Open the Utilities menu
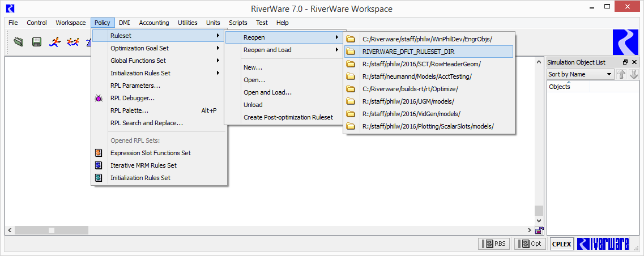644x256 pixels. (x=187, y=23)
